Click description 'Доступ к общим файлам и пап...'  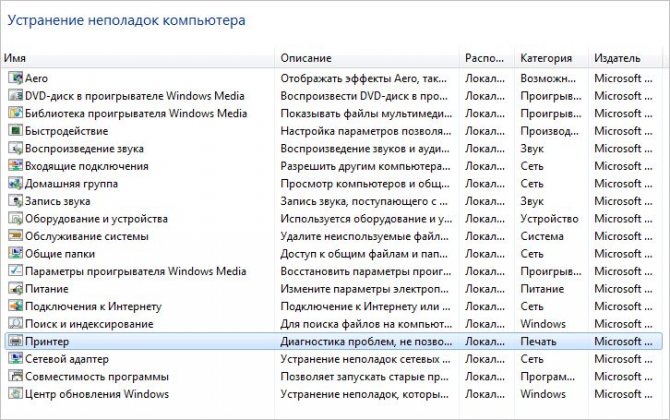(x=364, y=253)
